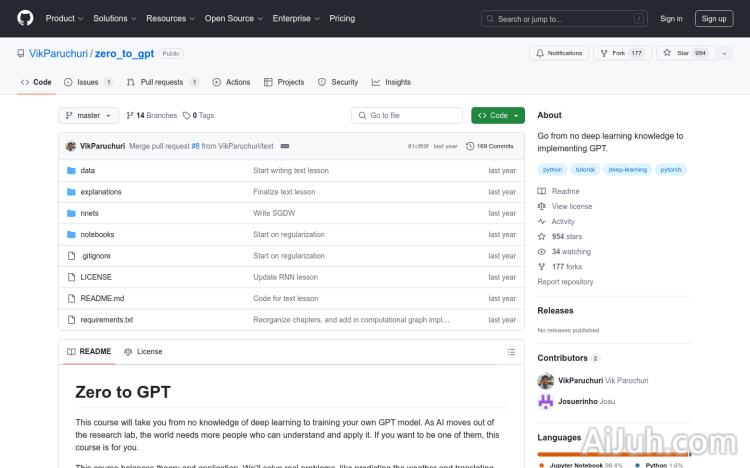This screenshot has height=468, width=750.
Task: Click the GitHub logo icon
Action: tap(25, 18)
